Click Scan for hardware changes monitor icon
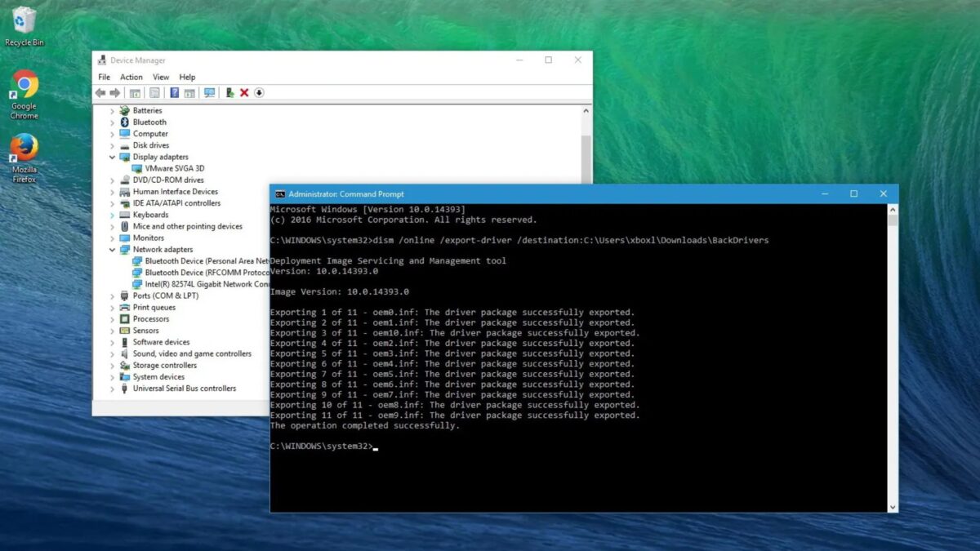This screenshot has height=551, width=980. (x=210, y=93)
